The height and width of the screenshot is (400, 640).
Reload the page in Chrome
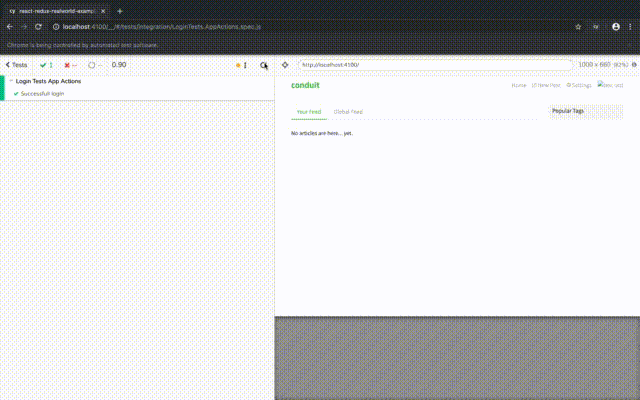pyautogui.click(x=39, y=27)
